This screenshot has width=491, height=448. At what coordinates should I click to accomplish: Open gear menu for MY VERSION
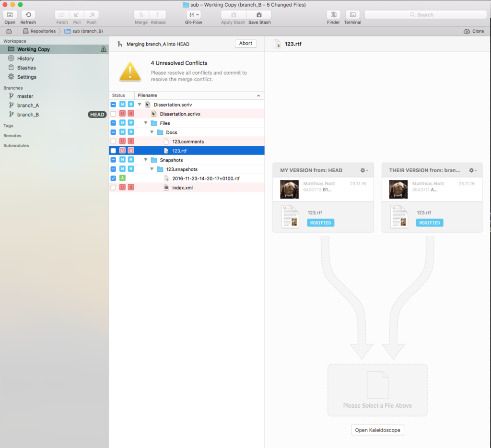[x=364, y=170]
